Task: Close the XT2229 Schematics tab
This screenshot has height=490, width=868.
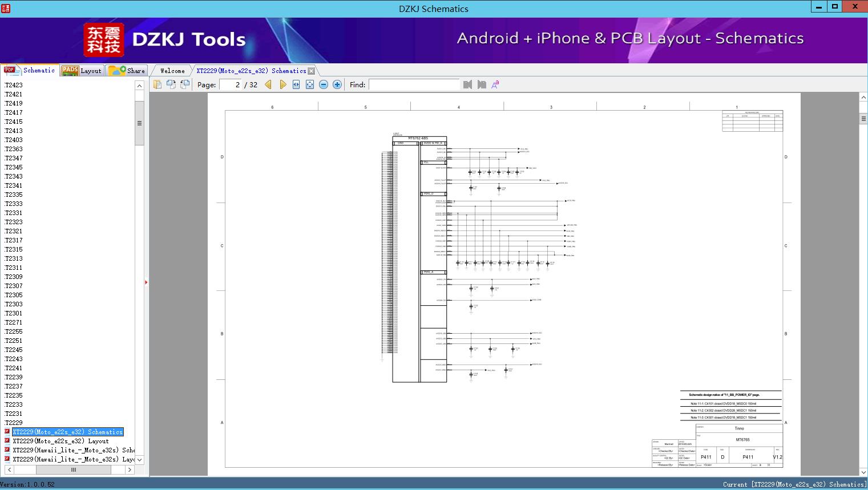Action: [312, 71]
